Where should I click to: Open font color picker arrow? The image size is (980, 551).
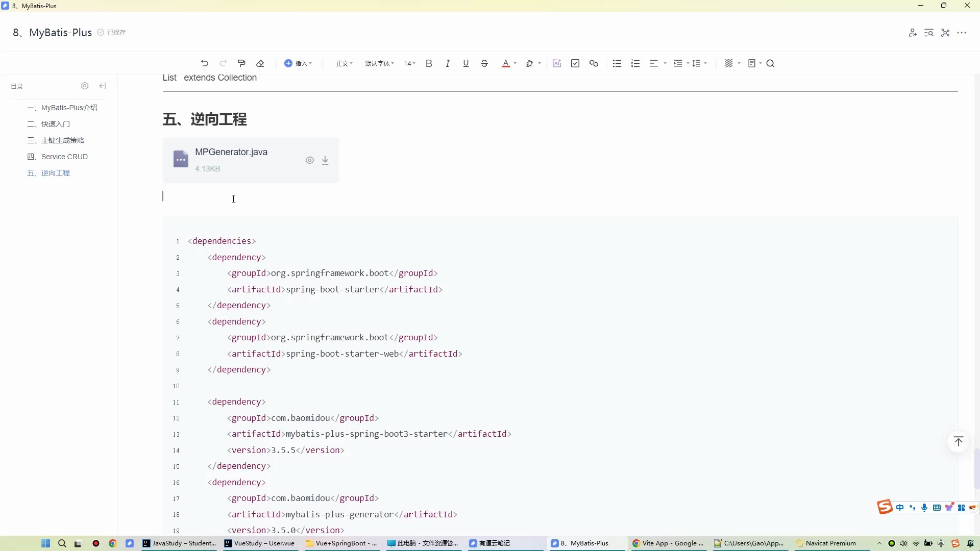(x=515, y=63)
